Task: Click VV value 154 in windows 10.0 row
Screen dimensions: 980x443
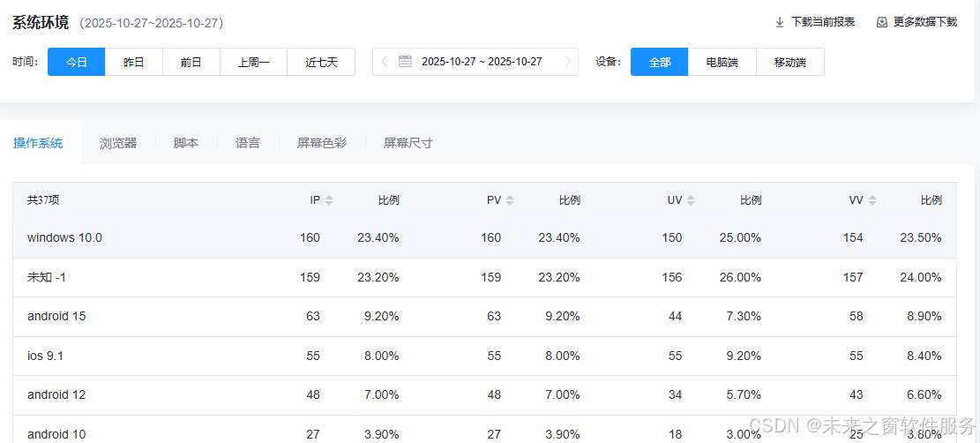Action: (853, 237)
